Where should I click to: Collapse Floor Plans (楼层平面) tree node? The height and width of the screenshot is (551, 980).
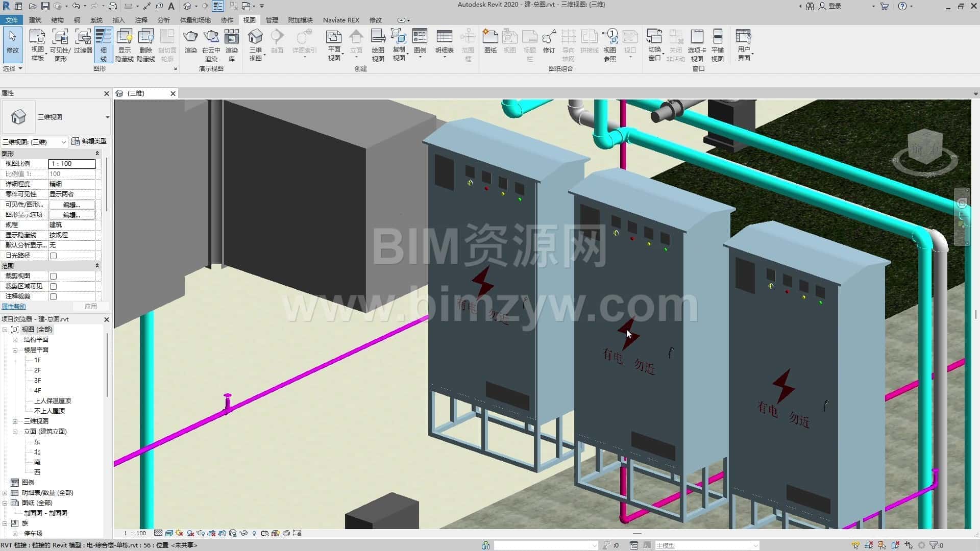tap(15, 350)
